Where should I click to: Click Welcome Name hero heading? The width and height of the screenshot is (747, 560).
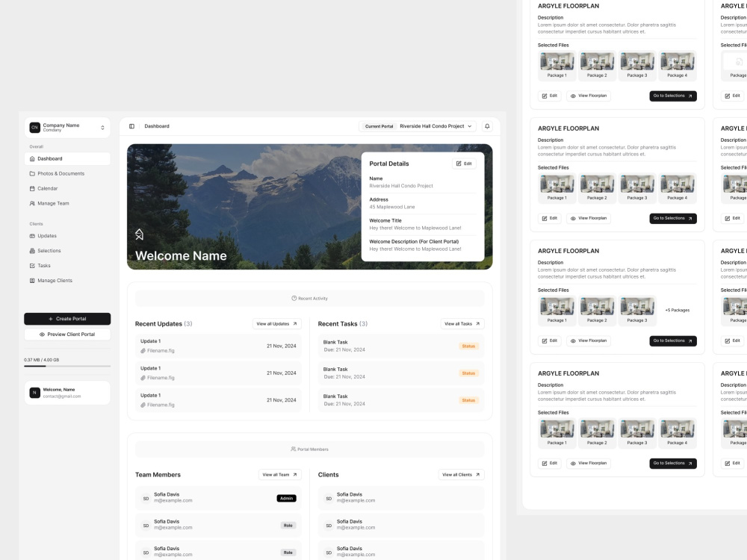pyautogui.click(x=181, y=255)
